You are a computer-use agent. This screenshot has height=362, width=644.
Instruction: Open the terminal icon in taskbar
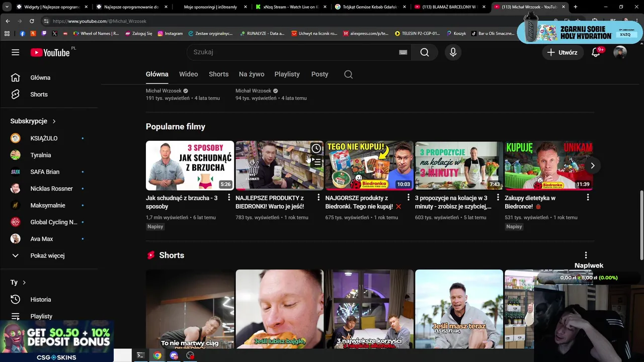coord(141,355)
